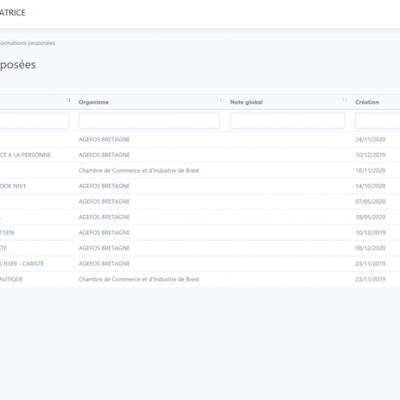
Task: Select the 18/05/2020 creation date cell
Action: click(x=370, y=217)
